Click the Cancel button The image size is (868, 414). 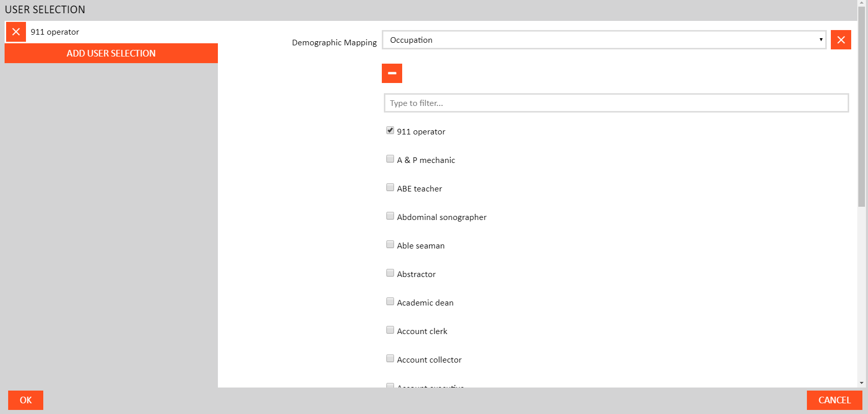pos(834,400)
